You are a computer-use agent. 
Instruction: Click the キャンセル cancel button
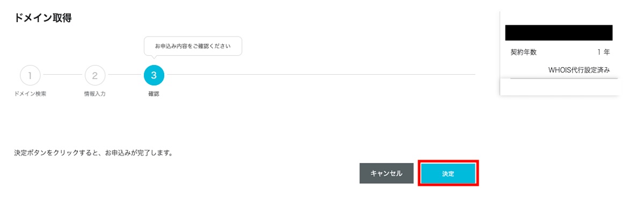386,174
